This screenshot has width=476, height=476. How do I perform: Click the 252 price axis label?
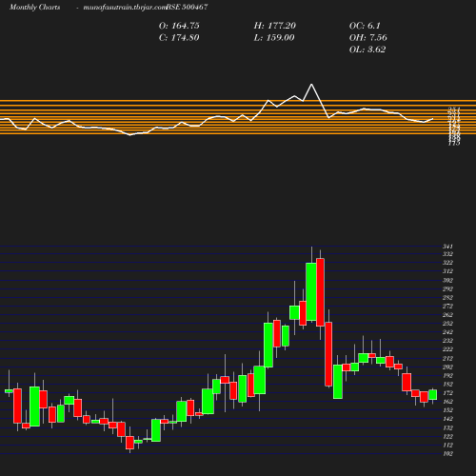(447, 324)
